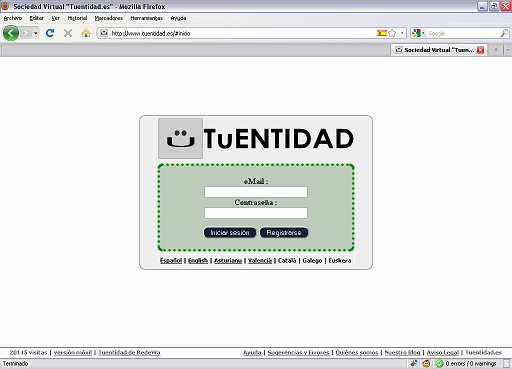
Task: Click the stop loading X icon
Action: coord(68,33)
